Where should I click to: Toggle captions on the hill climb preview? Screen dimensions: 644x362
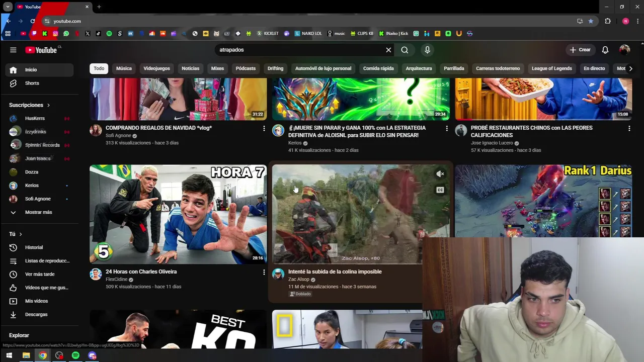click(440, 190)
